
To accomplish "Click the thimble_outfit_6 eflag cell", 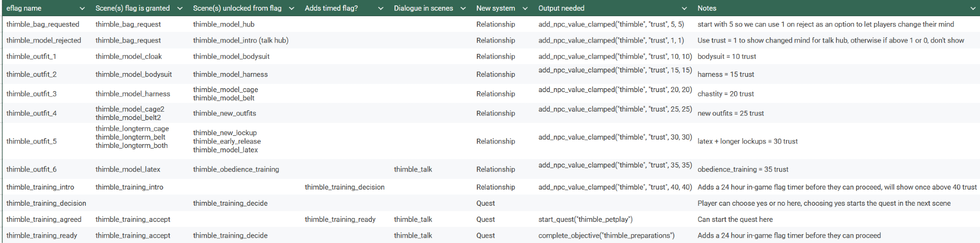I will tap(31, 170).
